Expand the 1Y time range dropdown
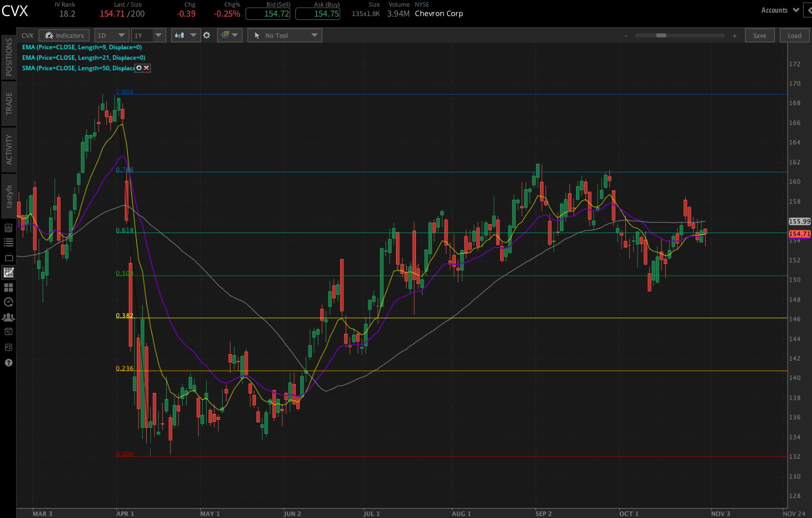This screenshot has height=518, width=812. point(148,35)
